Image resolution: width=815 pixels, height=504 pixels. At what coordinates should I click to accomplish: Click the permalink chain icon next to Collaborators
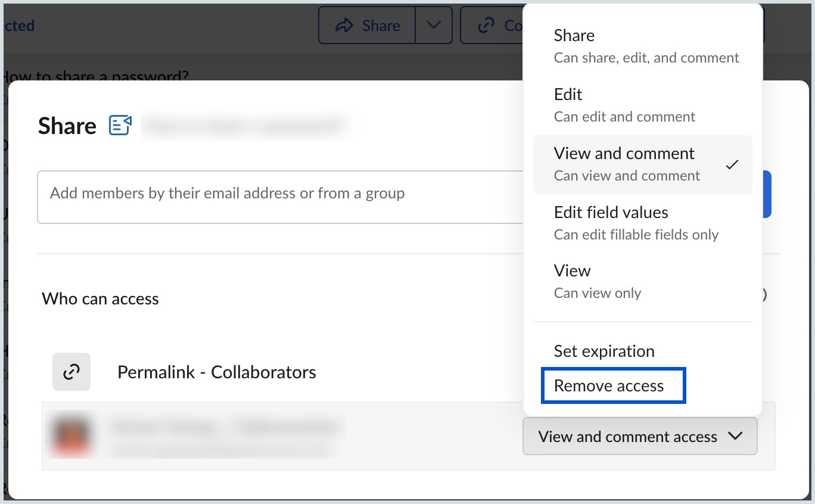point(71,372)
